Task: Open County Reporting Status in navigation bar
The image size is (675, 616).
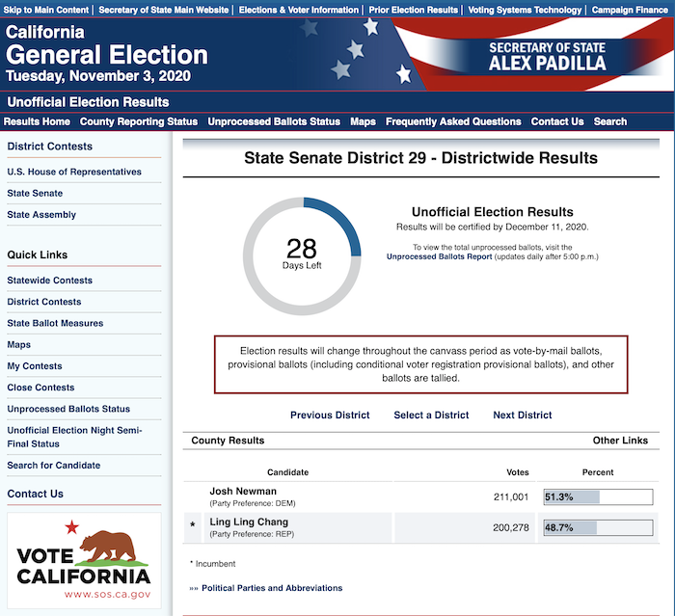Action: (139, 121)
